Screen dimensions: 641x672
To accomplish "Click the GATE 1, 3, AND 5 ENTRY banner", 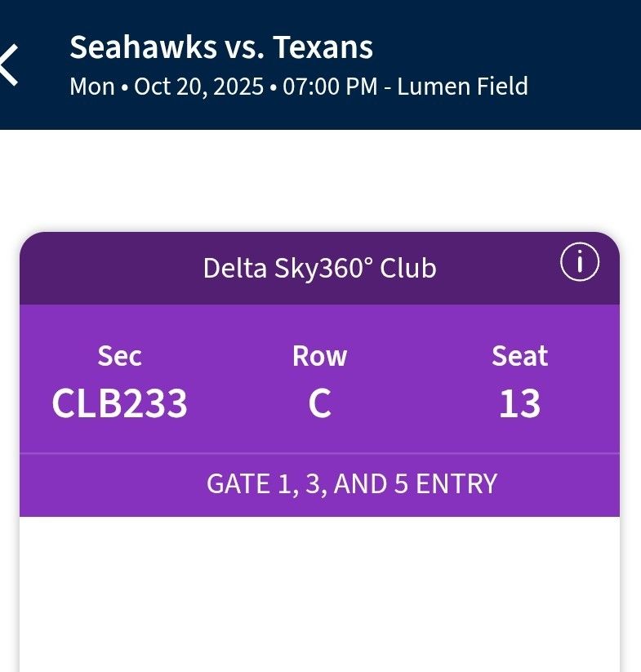I will (x=351, y=483).
